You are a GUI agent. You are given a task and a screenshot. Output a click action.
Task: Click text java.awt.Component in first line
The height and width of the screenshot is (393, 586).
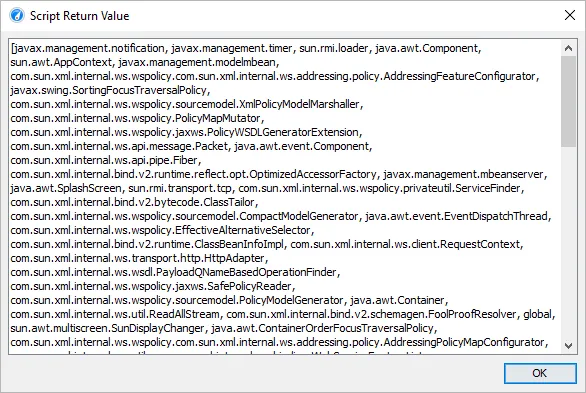point(426,48)
